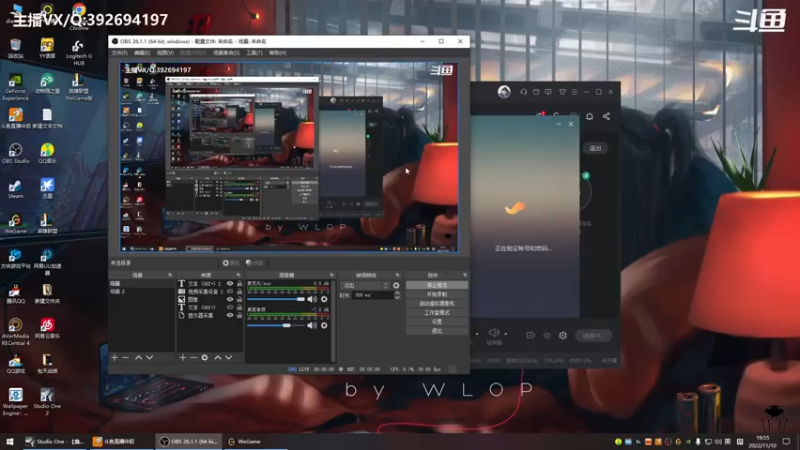The height and width of the screenshot is (450, 800).
Task: Click the camera icon in Douyu bottom bar
Action: coord(531,335)
